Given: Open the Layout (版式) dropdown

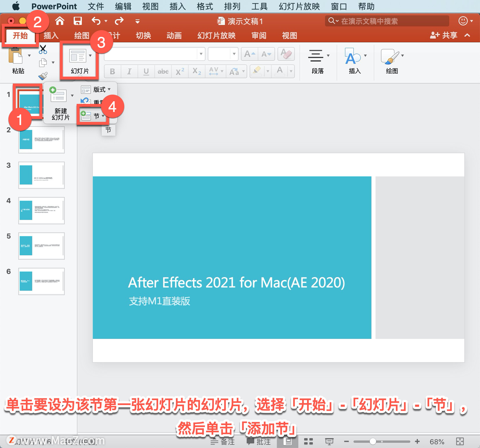Looking at the screenshot, I should pyautogui.click(x=96, y=89).
